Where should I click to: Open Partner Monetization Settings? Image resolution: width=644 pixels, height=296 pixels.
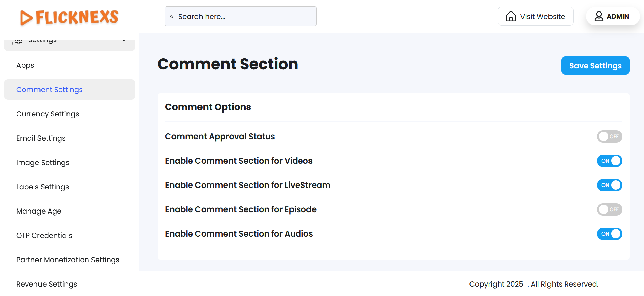(x=68, y=260)
